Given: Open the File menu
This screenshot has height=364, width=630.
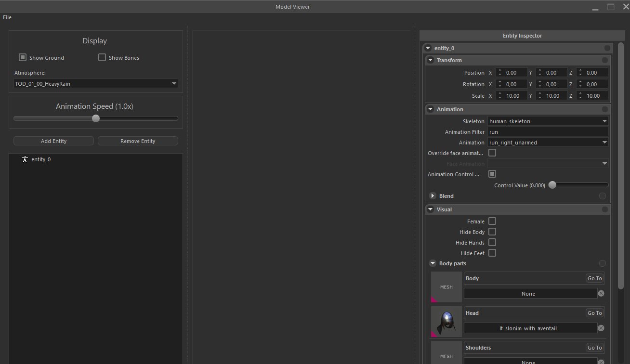Looking at the screenshot, I should (x=7, y=17).
